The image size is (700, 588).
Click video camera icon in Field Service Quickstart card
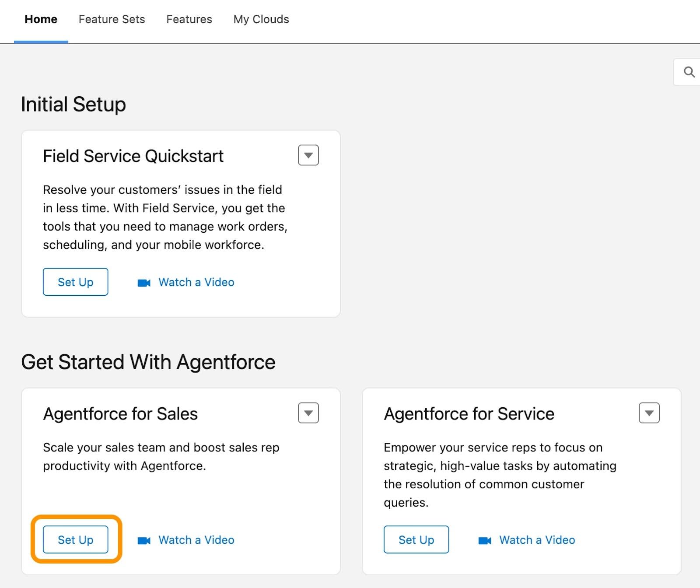pos(144,283)
